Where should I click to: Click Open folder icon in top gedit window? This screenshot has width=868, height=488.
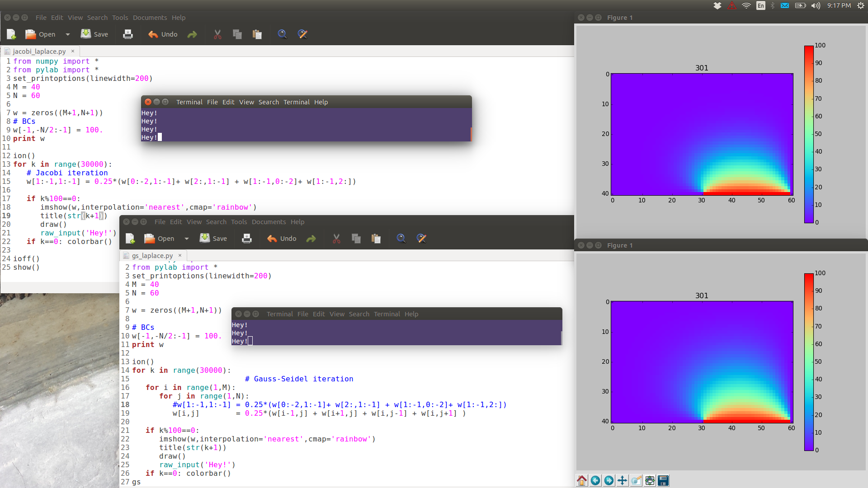tap(30, 34)
